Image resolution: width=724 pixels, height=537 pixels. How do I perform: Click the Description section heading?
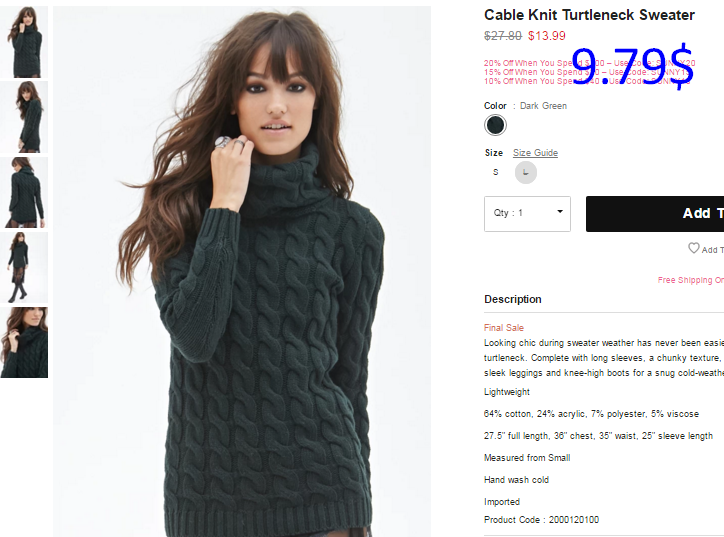[x=513, y=299]
